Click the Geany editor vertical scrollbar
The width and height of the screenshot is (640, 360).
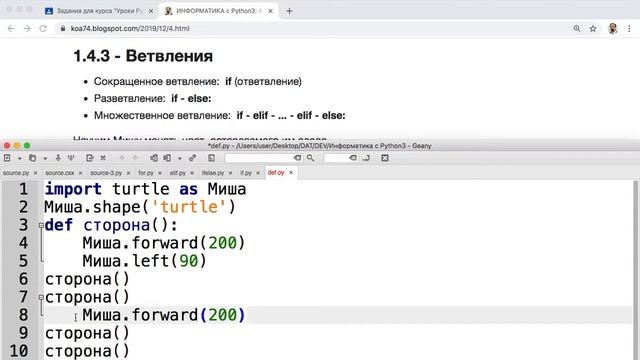pyautogui.click(x=636, y=270)
